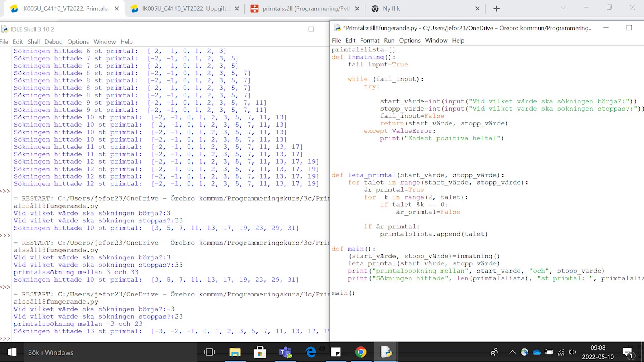The height and width of the screenshot is (362, 644).
Task: Open Microsoft Store from the taskbar
Action: [x=260, y=352]
